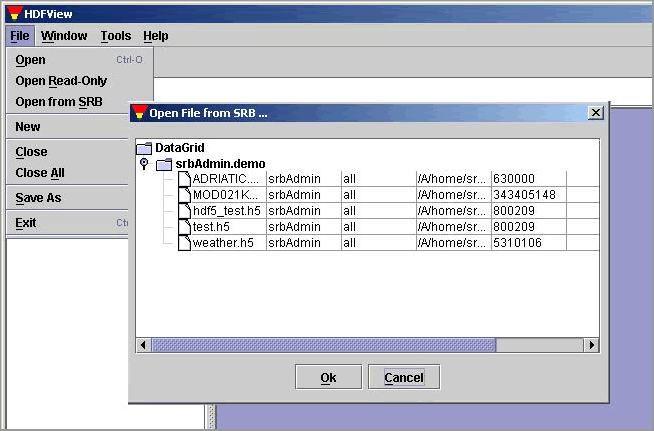Select the test.h5 file name
This screenshot has height=431, width=654.
point(211,227)
